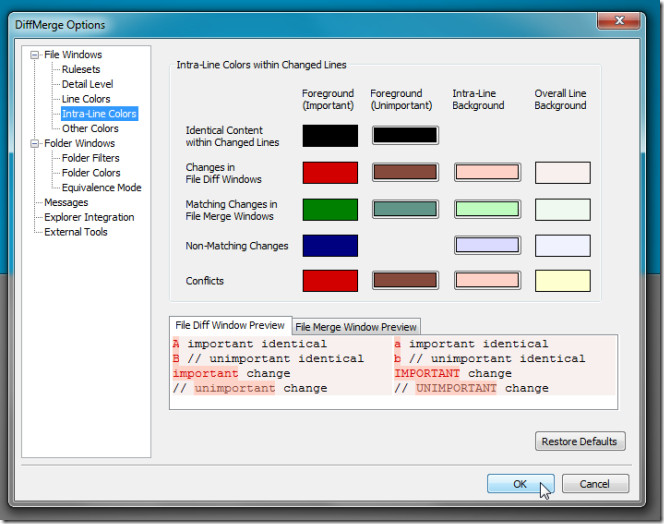Select the Intra-Line Colors tree item

pos(99,114)
